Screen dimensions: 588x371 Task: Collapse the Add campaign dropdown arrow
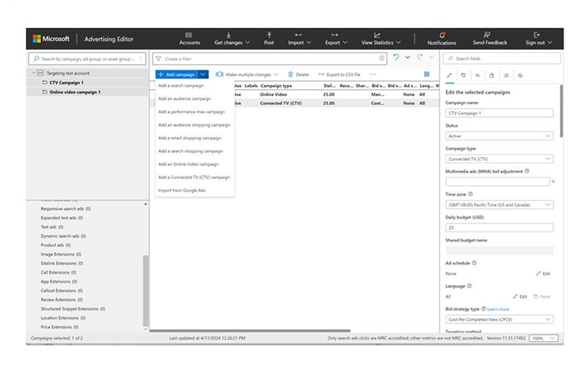pyautogui.click(x=203, y=74)
